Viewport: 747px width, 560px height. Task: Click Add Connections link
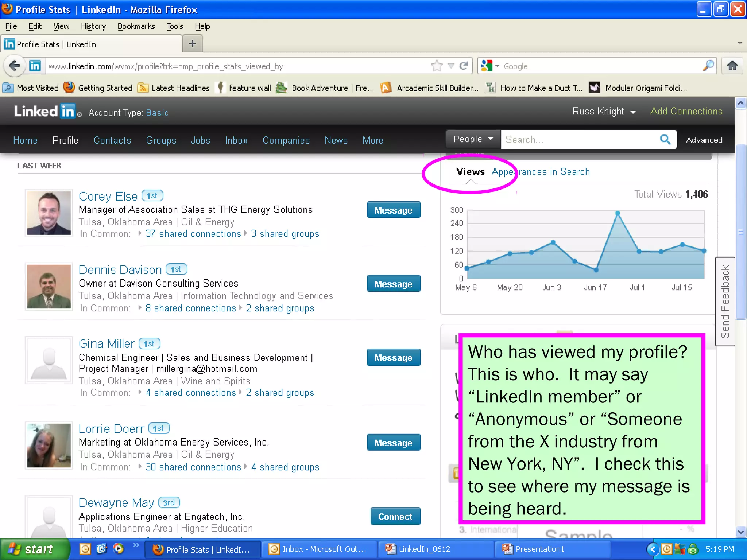click(686, 111)
